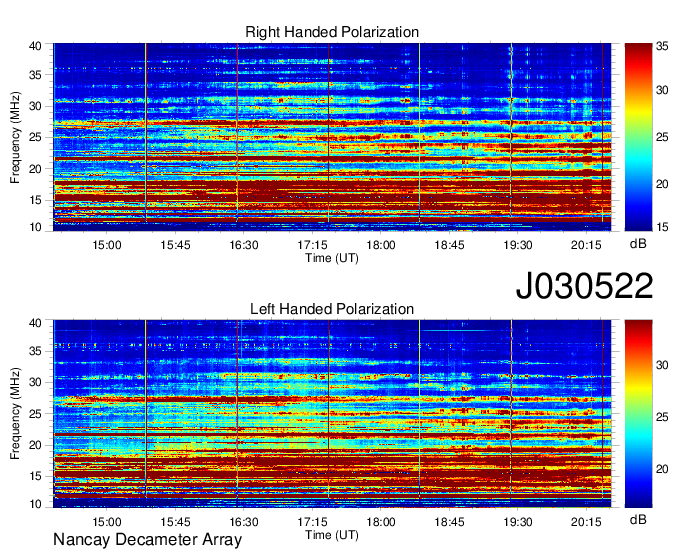Click the Nancay Decameter Array caption
Image resolution: width=680 pixels, height=552 pixels.
(147, 540)
